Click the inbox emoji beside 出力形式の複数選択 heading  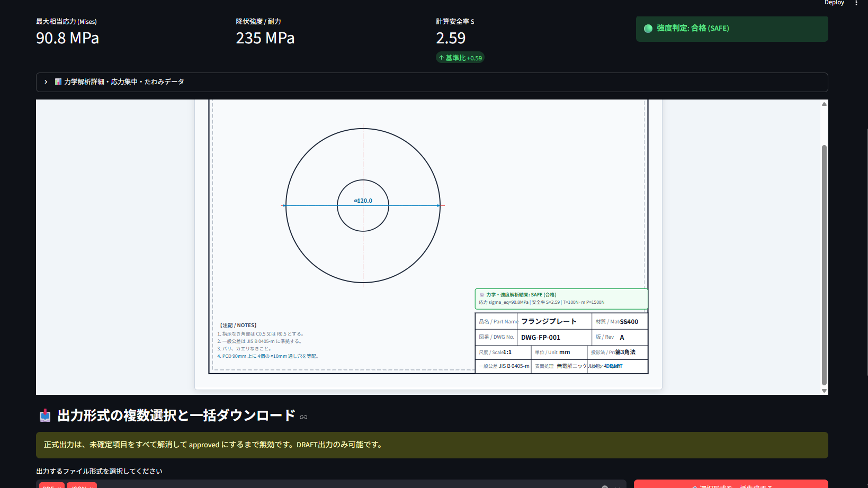[x=45, y=415]
